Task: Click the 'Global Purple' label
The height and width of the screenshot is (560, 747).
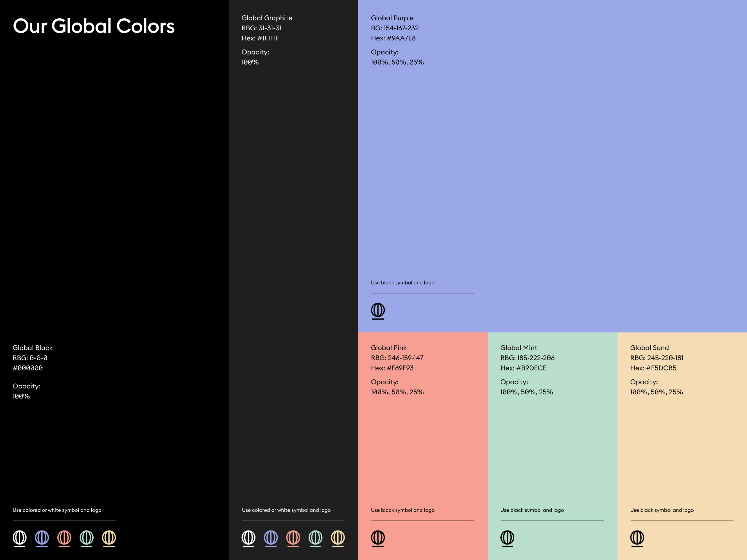Action: [392, 18]
